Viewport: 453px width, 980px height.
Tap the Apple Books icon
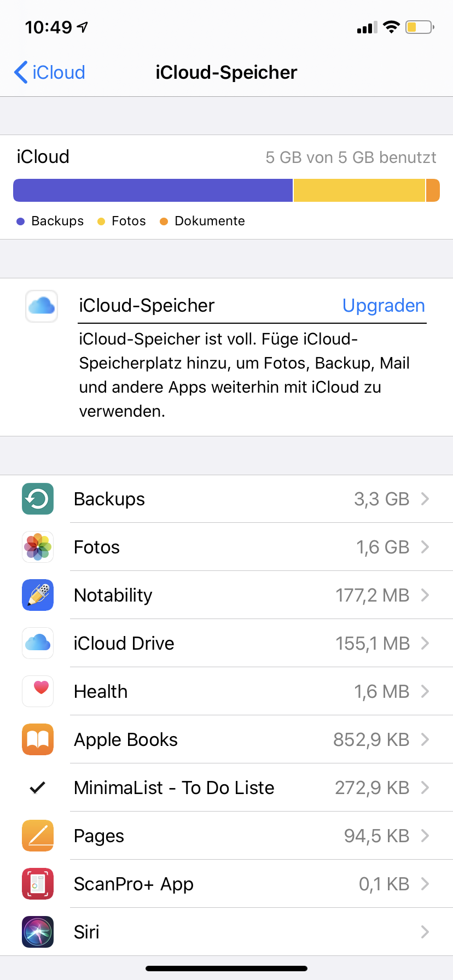tap(38, 739)
